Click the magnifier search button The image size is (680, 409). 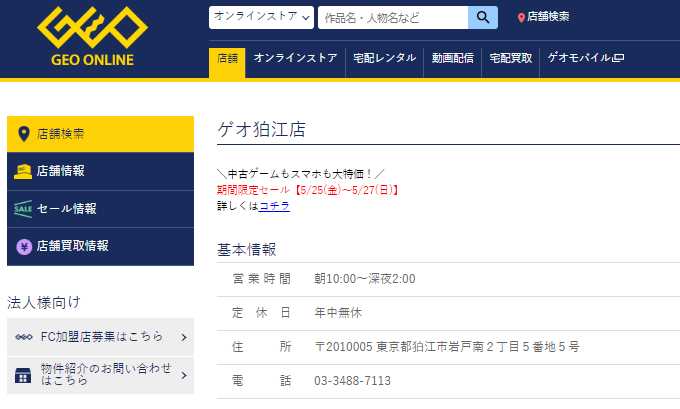[483, 17]
